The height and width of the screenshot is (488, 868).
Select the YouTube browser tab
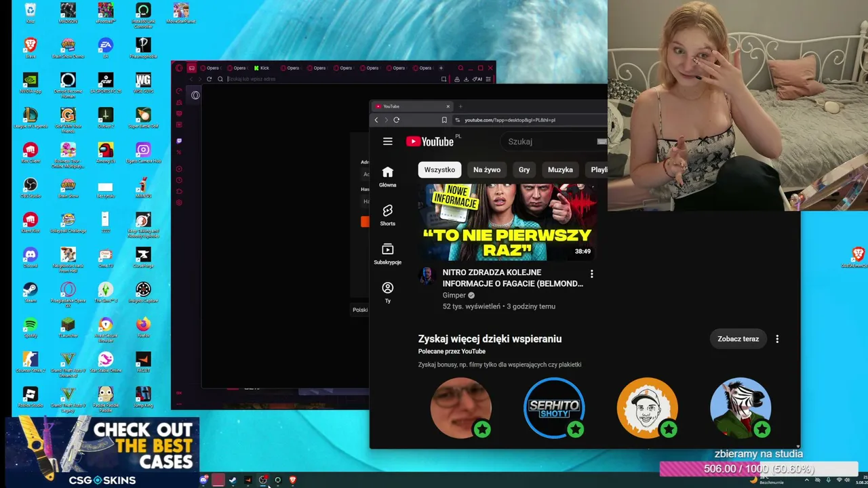click(412, 106)
